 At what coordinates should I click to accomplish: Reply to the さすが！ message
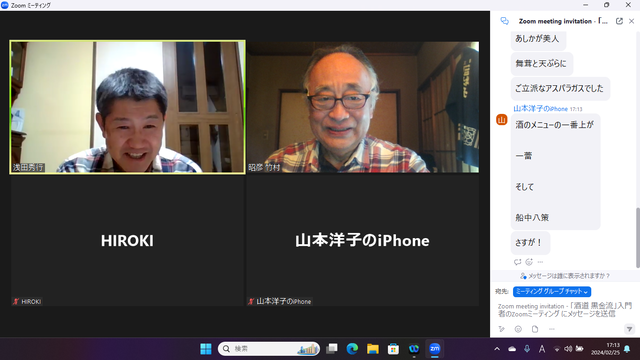click(518, 262)
